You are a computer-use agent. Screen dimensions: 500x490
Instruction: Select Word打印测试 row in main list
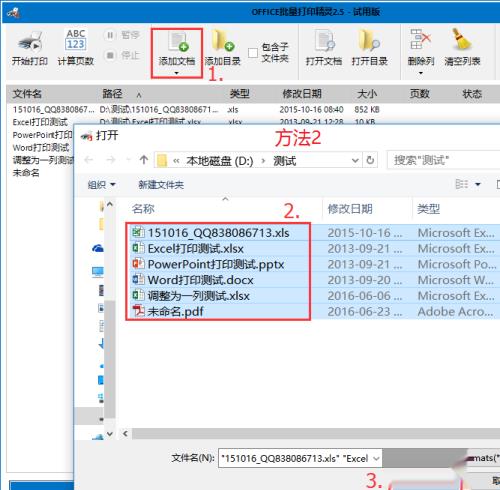click(x=41, y=147)
